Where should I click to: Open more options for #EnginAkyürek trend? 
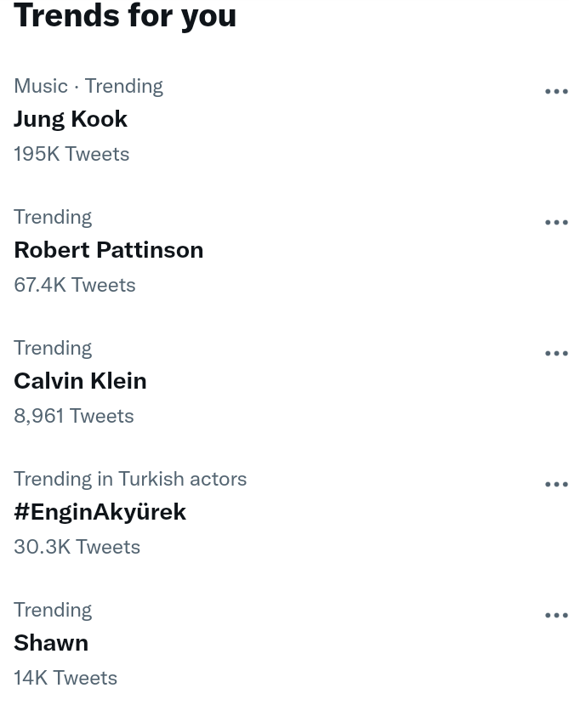(x=556, y=484)
